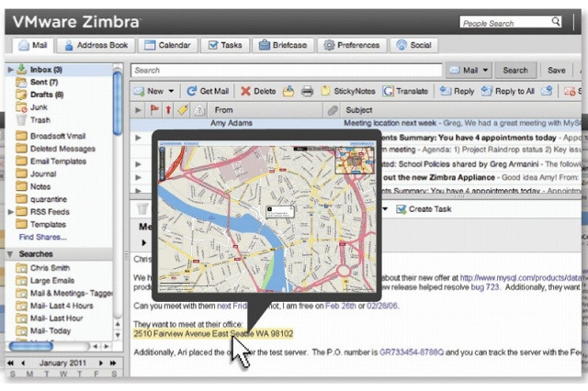
Task: Switch to the Social tab
Action: (414, 45)
